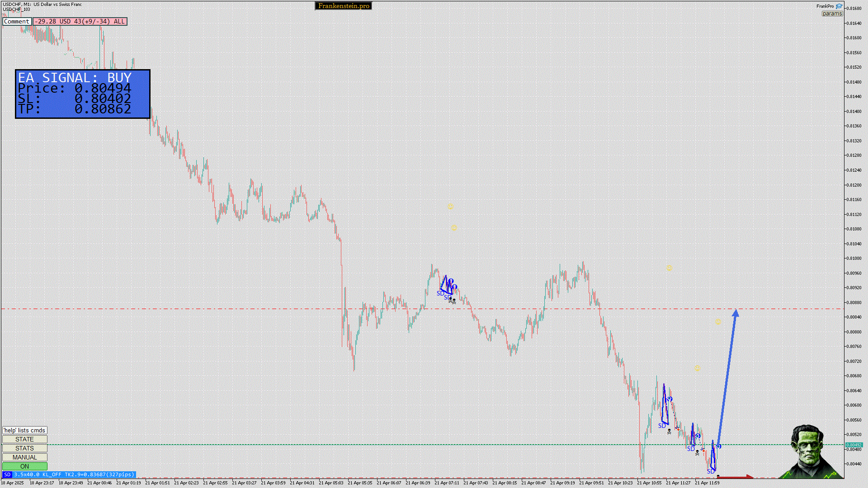Click the blue SD label in status bar
The width and height of the screenshot is (868, 488).
(x=7, y=474)
